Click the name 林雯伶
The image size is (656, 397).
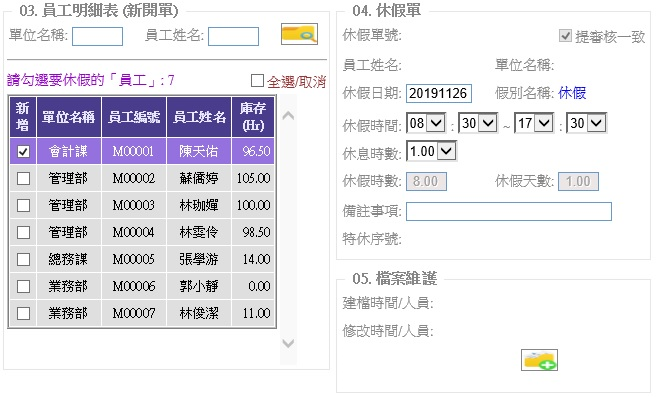(199, 233)
